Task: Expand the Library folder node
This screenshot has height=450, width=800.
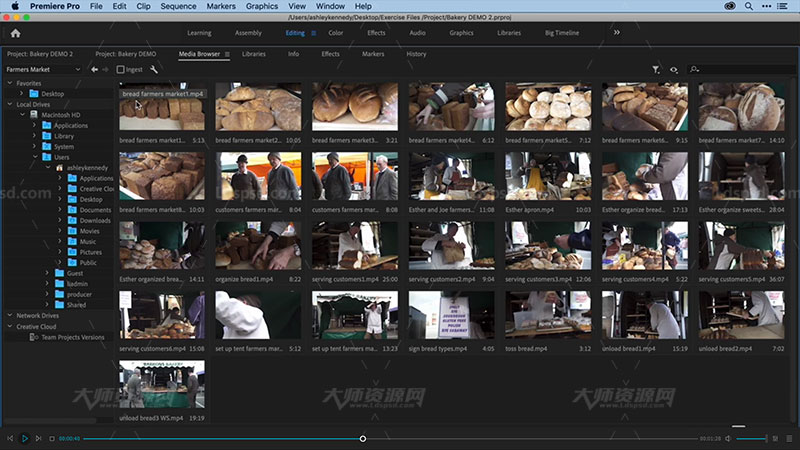Action: tap(35, 136)
